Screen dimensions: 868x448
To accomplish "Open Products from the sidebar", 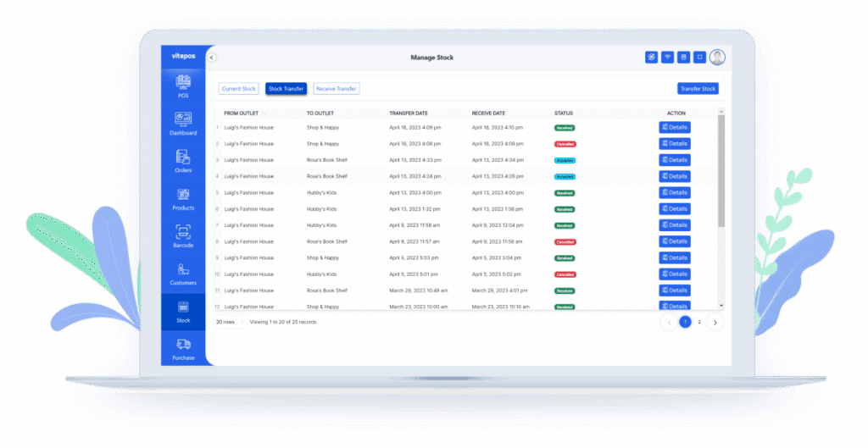I will point(183,199).
